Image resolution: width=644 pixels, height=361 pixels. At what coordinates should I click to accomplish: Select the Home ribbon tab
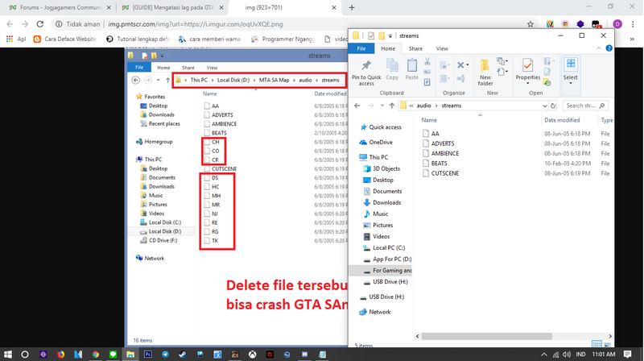[388, 48]
